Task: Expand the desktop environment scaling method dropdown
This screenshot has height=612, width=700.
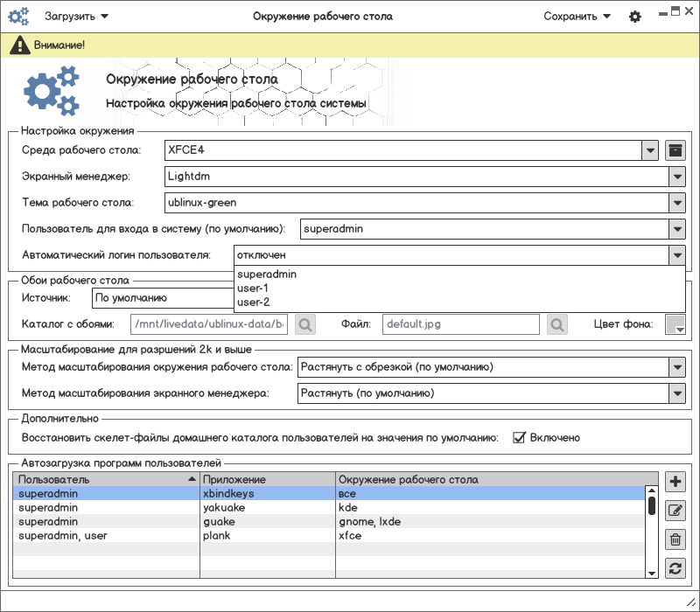Action: pyautogui.click(x=676, y=367)
